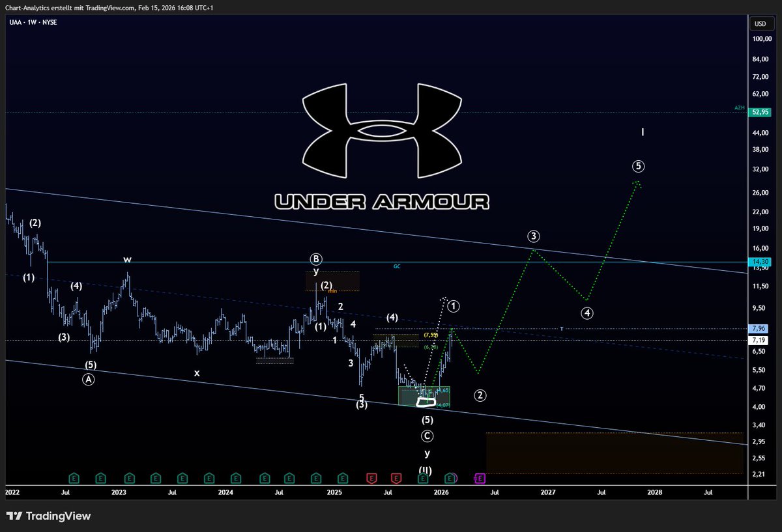Click the 26,00 price on the axis
782x532 pixels.
pyautogui.click(x=759, y=193)
